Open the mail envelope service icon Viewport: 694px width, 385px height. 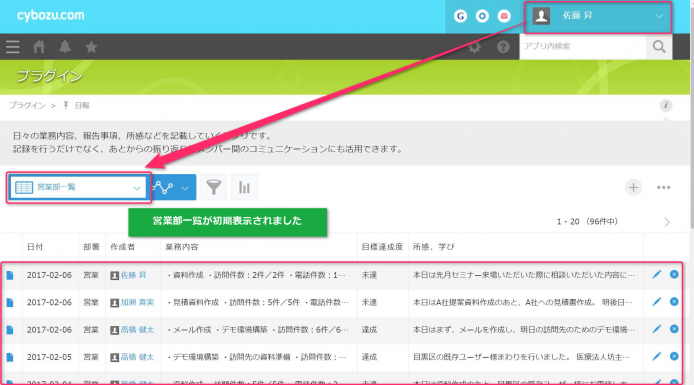coord(504,16)
